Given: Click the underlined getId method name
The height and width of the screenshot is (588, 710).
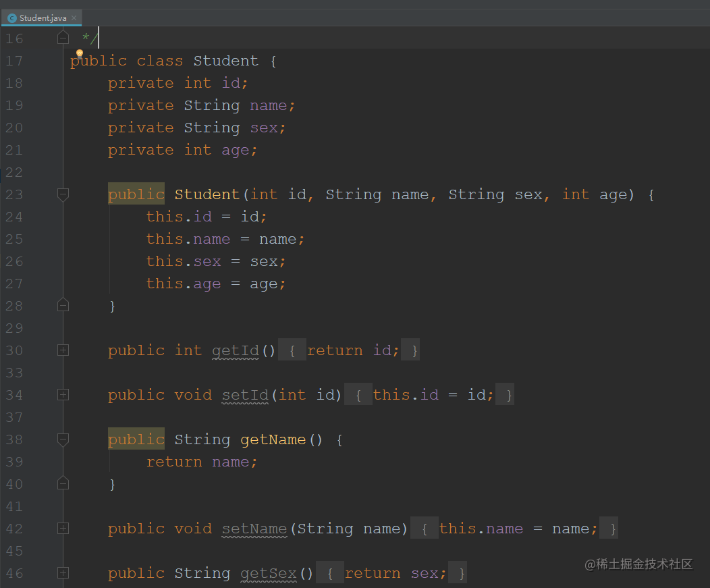Looking at the screenshot, I should [236, 350].
